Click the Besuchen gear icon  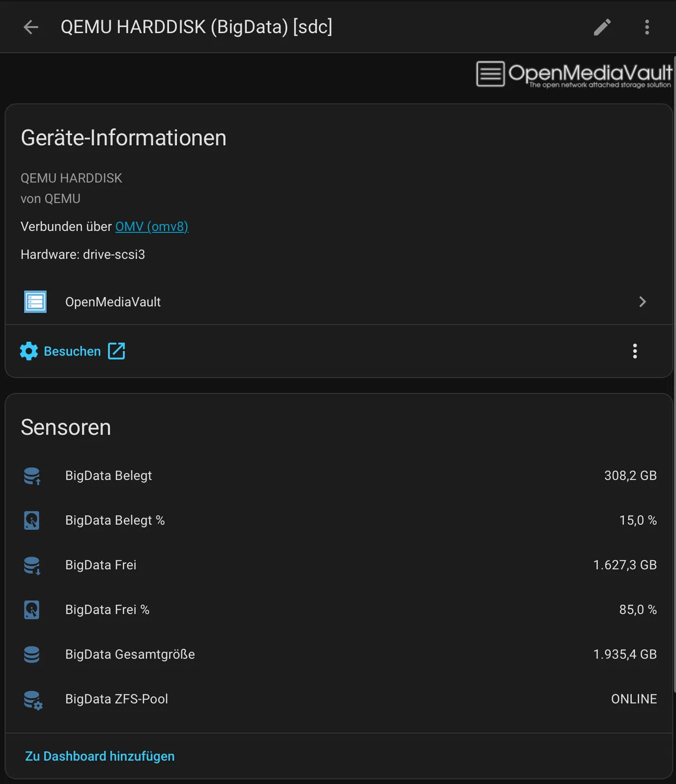(29, 351)
